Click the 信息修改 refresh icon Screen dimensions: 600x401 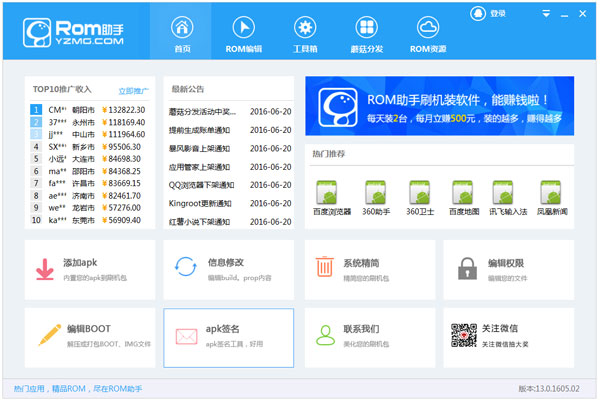click(x=186, y=266)
